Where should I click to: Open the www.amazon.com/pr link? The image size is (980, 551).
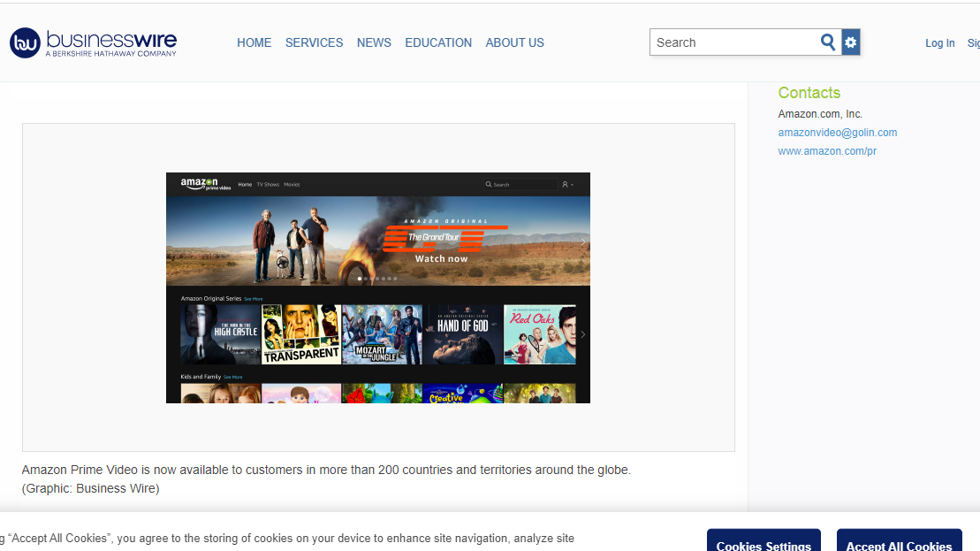(x=827, y=151)
